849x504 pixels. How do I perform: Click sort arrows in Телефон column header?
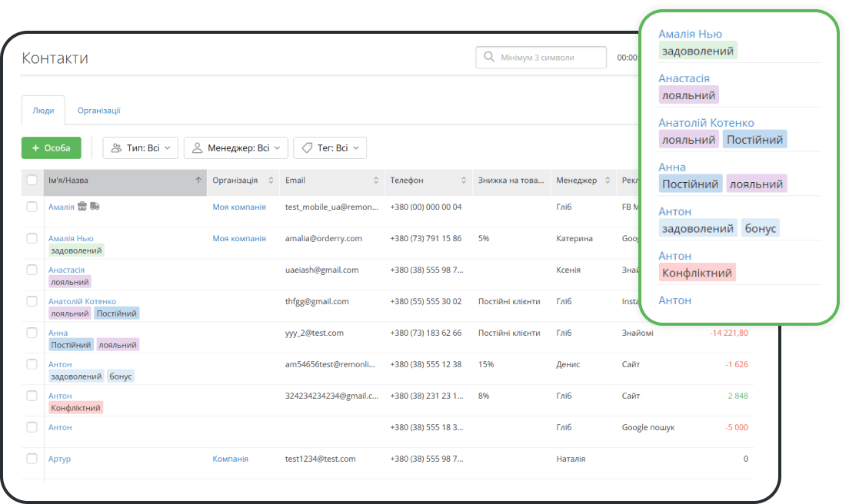464,181
